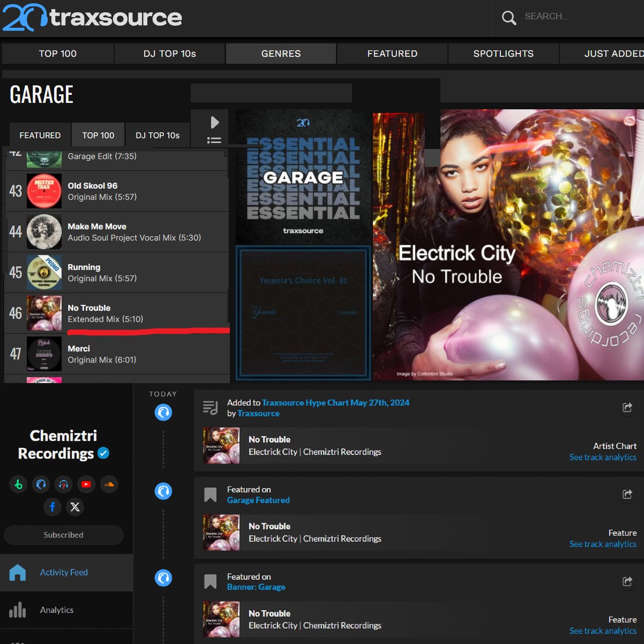
Task: Select track 47 Merci
Action: point(117,354)
